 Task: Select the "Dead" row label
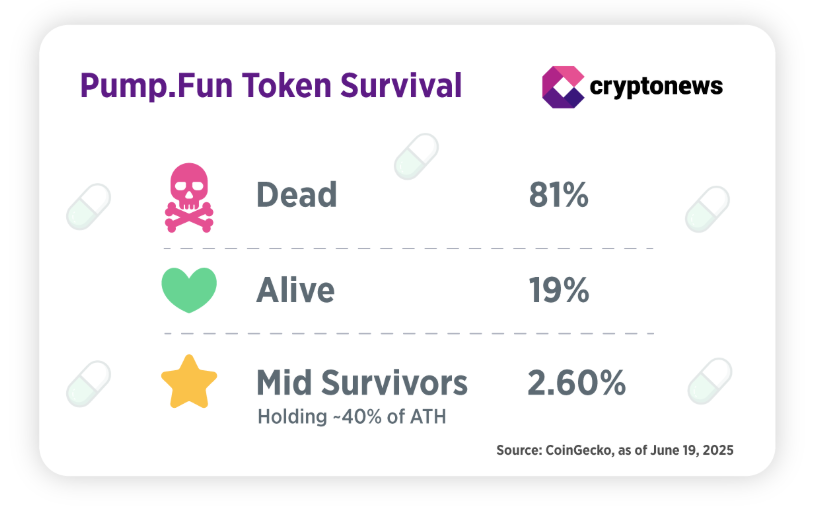coord(297,195)
